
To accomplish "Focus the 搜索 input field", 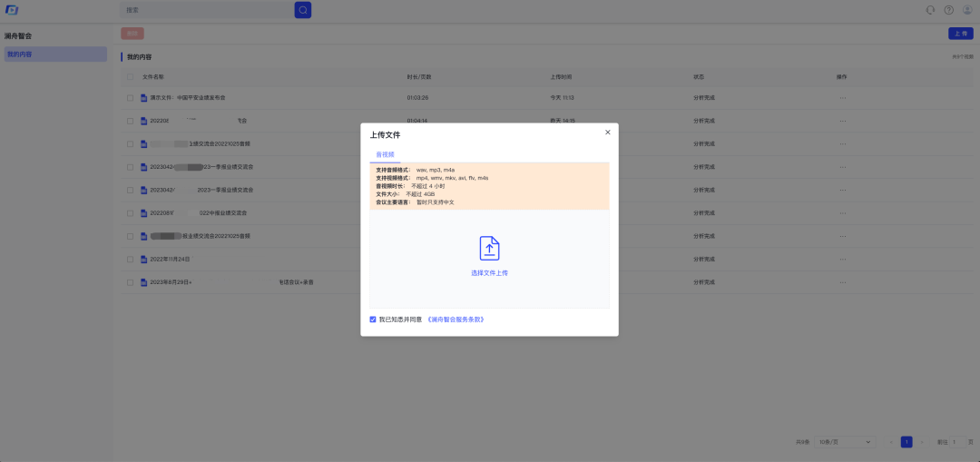I will click(207, 10).
